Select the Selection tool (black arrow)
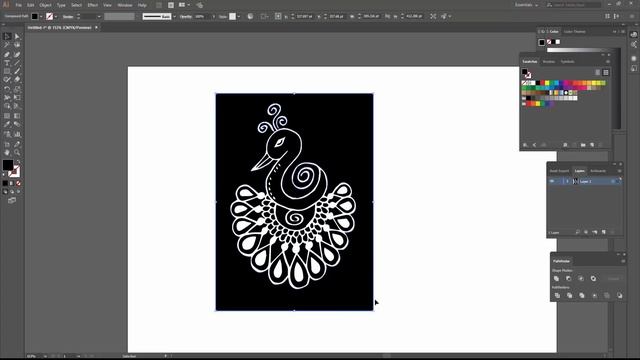Screen dimensions: 640x360 (7, 36)
